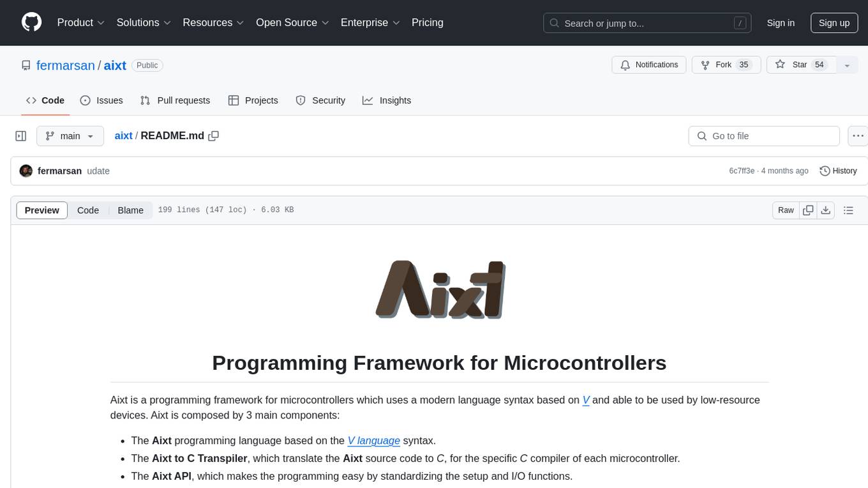Click the Public visibility badge

(147, 65)
